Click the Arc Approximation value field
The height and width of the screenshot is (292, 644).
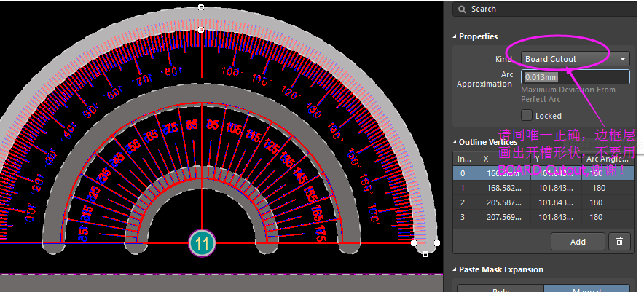[x=576, y=77]
